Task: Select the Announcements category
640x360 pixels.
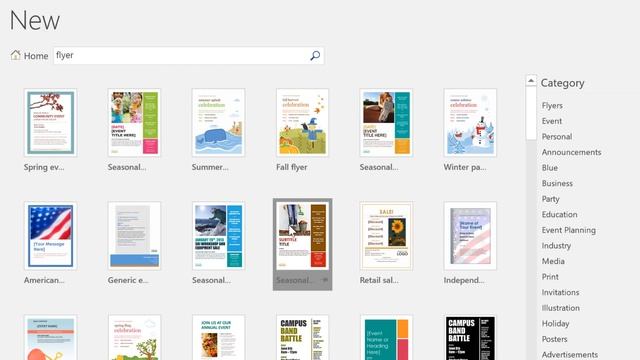Action: (571, 152)
